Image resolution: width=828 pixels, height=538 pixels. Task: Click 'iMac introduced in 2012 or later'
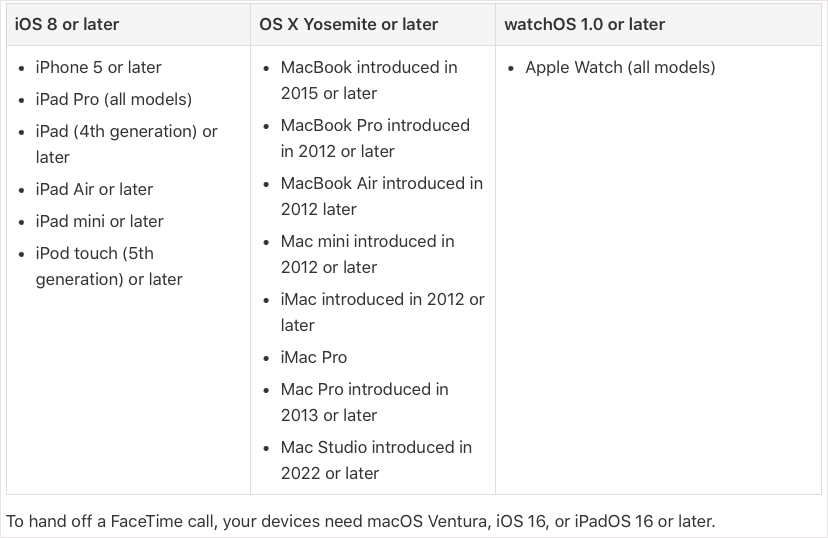coord(382,312)
